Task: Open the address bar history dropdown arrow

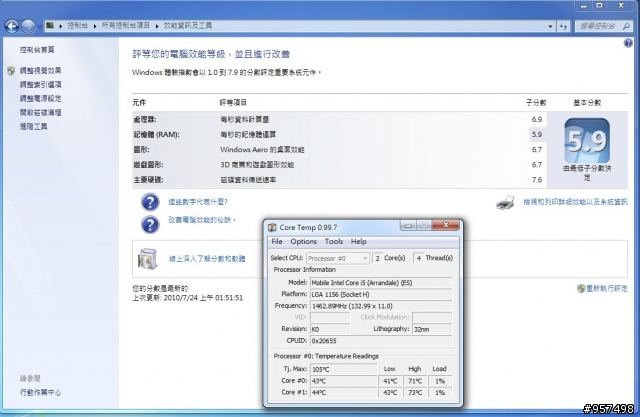Action: [550, 27]
